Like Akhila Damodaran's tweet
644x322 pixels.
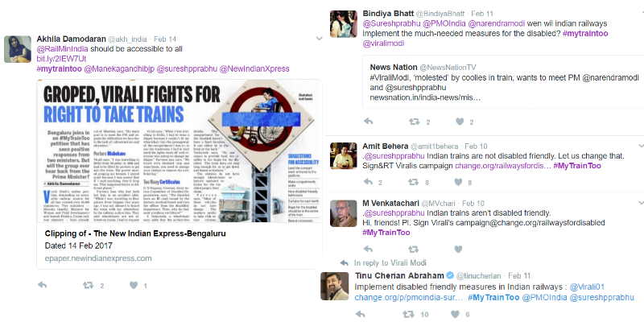pos(134,285)
